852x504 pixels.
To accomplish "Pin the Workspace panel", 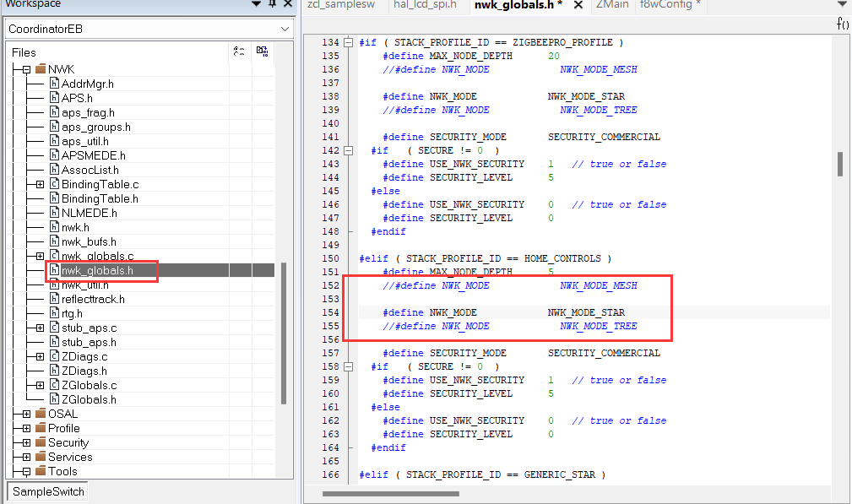I will tap(273, 4).
